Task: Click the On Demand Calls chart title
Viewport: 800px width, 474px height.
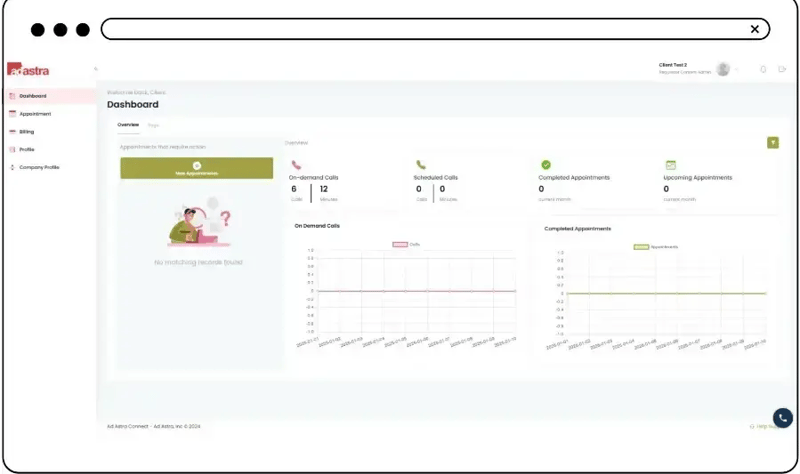Action: 317,226
